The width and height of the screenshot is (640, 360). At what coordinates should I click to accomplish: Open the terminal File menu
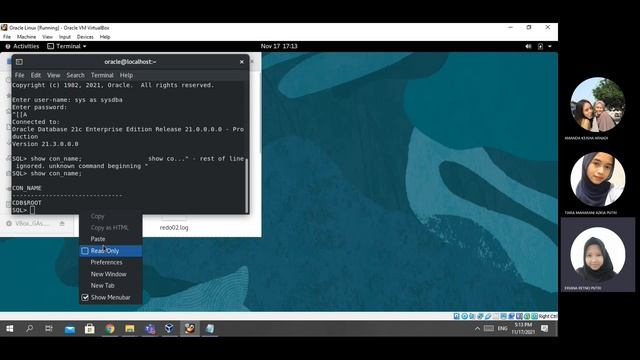(x=19, y=75)
